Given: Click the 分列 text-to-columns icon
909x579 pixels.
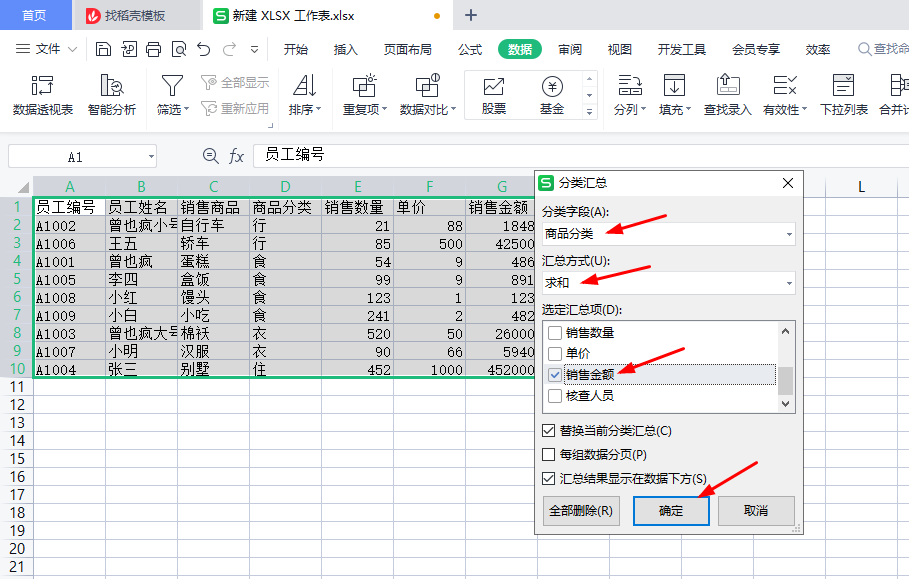Looking at the screenshot, I should 630,86.
